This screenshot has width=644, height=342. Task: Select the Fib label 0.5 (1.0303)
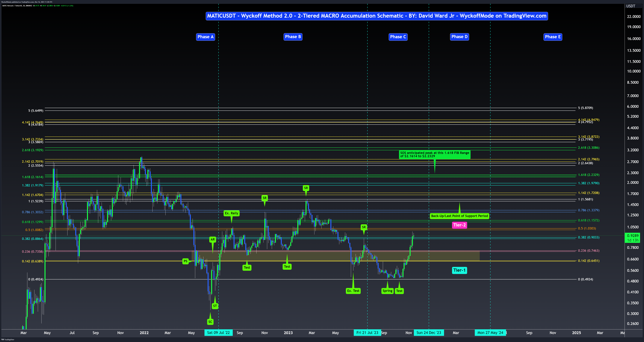(x=587, y=229)
